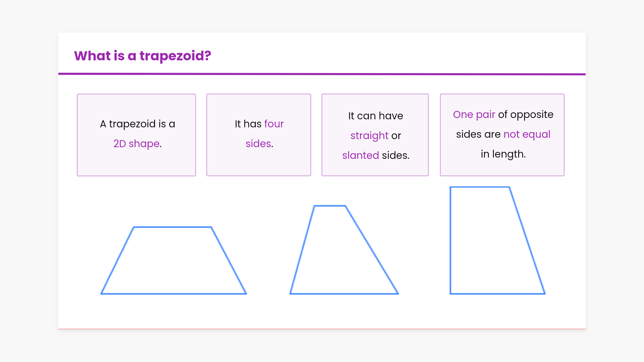The width and height of the screenshot is (644, 362).
Task: Click the black "sides." text after "slanted"
Action: pos(395,156)
